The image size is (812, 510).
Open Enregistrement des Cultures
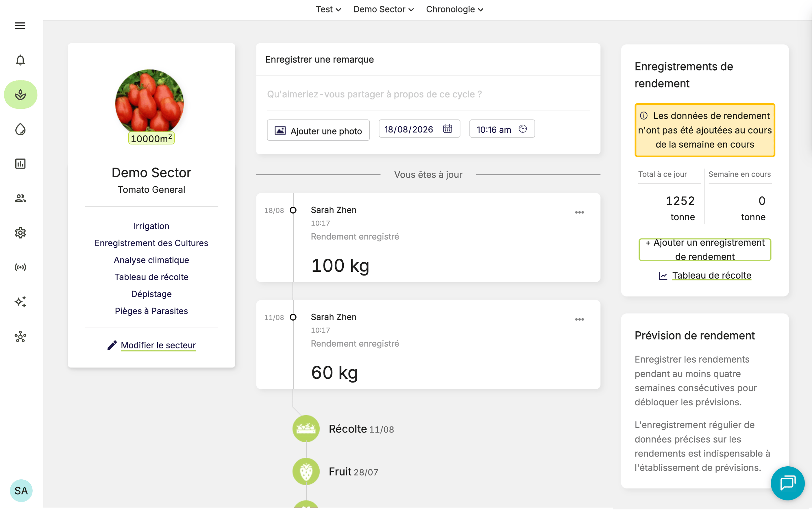(x=151, y=243)
